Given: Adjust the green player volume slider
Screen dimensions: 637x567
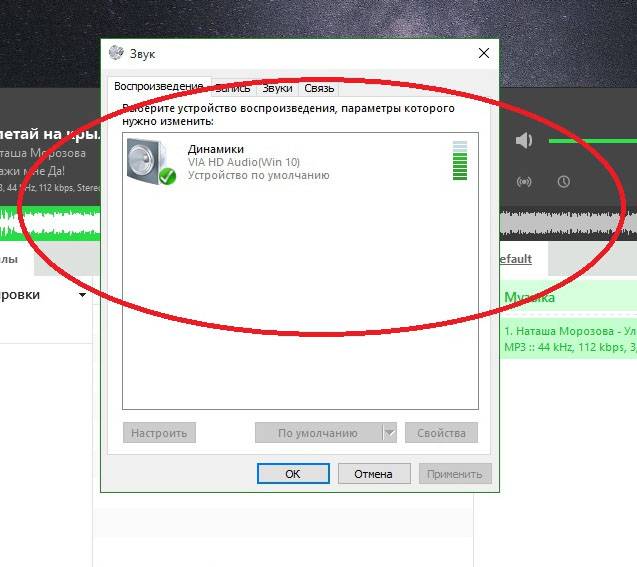Looking at the screenshot, I should 593,141.
